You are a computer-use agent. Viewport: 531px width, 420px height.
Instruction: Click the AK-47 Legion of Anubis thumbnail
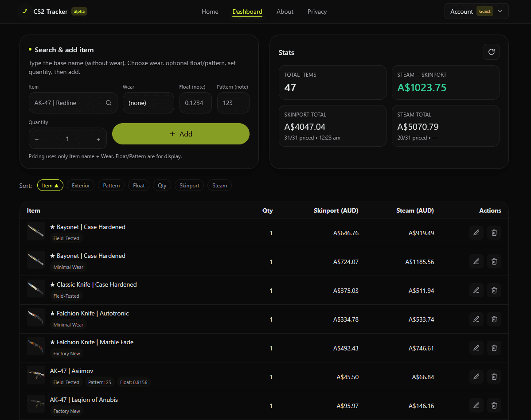pyautogui.click(x=35, y=404)
